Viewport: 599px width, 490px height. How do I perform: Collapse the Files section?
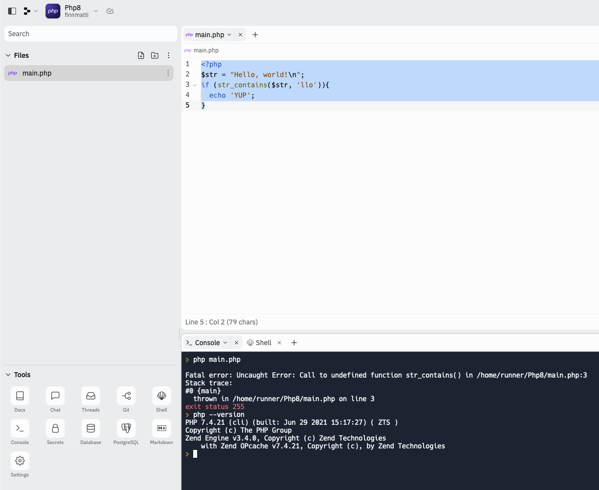(x=8, y=55)
